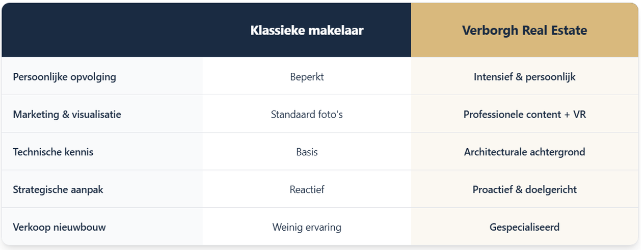
Task: Click the 'Weinig ervaring' cell
Action: pos(307,227)
